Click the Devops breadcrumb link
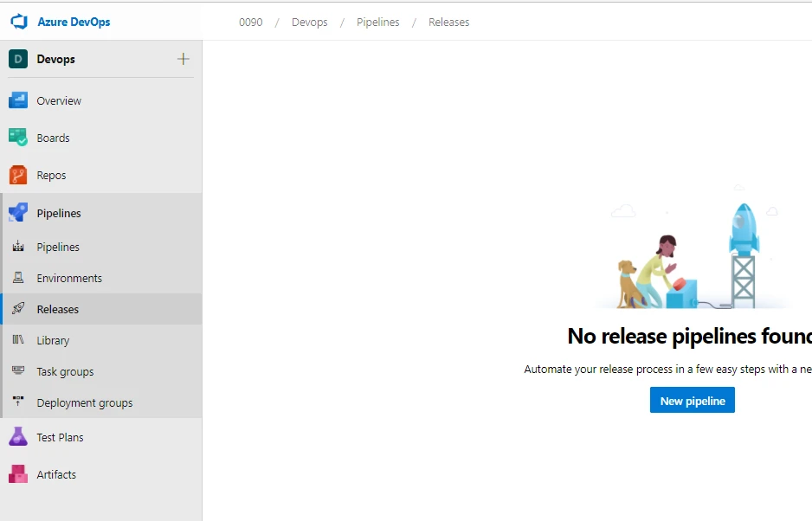This screenshot has width=812, height=521. pyautogui.click(x=309, y=23)
